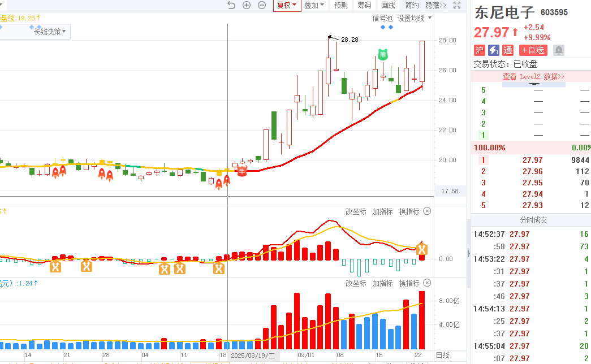Click the 14:55:04 trade row
Screen dimensions: 591x364
tap(531, 346)
